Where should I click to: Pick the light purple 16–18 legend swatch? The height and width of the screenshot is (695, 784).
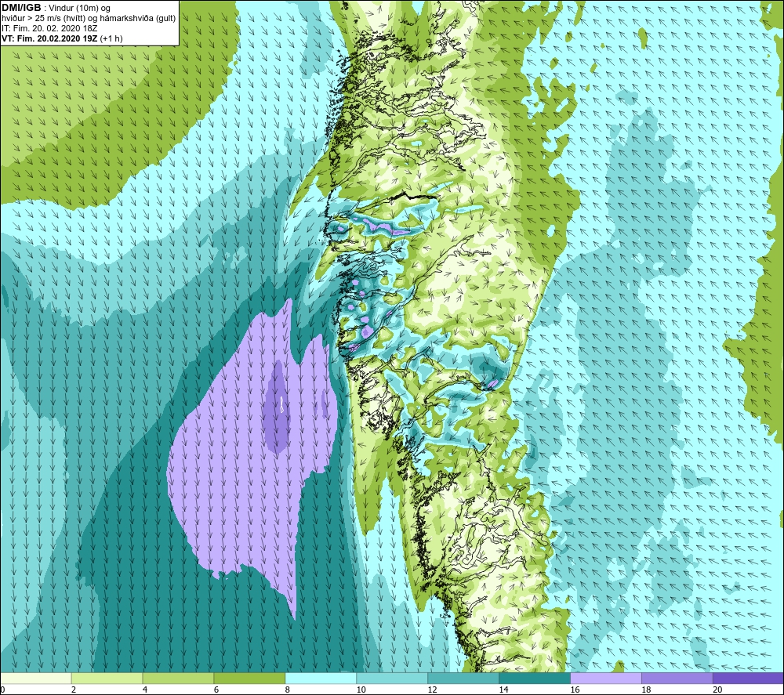tap(605, 678)
